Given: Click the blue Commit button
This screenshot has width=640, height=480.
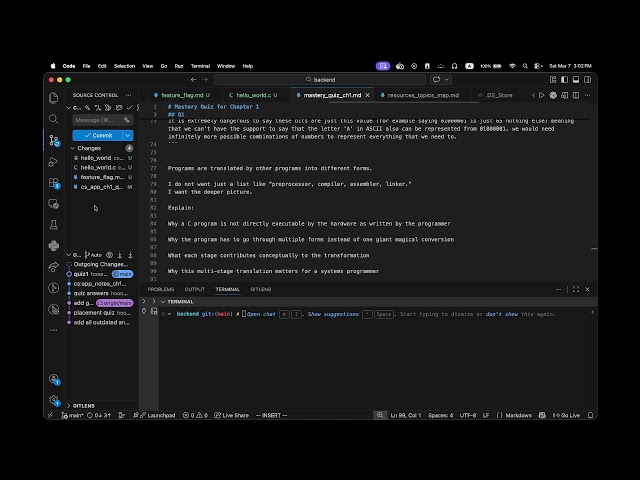Looking at the screenshot, I should [98, 136].
